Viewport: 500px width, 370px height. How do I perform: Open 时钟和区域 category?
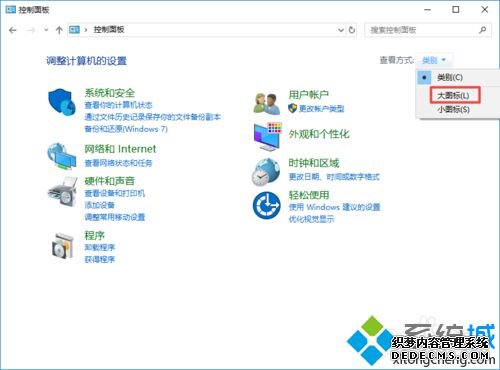click(x=314, y=163)
